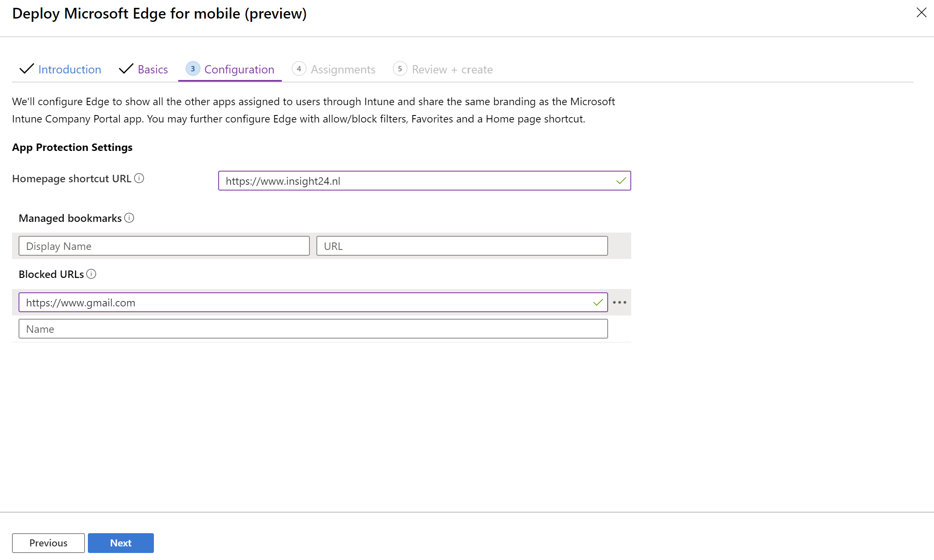Image resolution: width=934 pixels, height=560 pixels.
Task: Click the step 3 Configuration number badge
Action: (193, 69)
